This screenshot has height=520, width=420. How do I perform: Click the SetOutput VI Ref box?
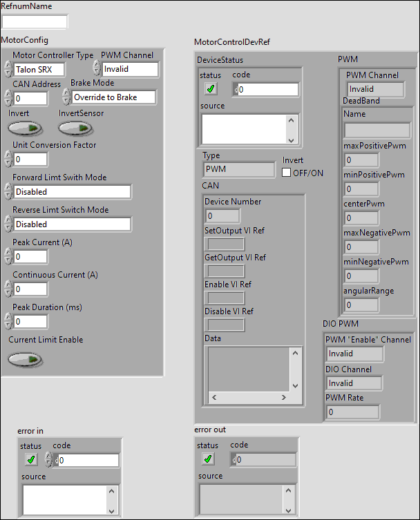tap(225, 244)
